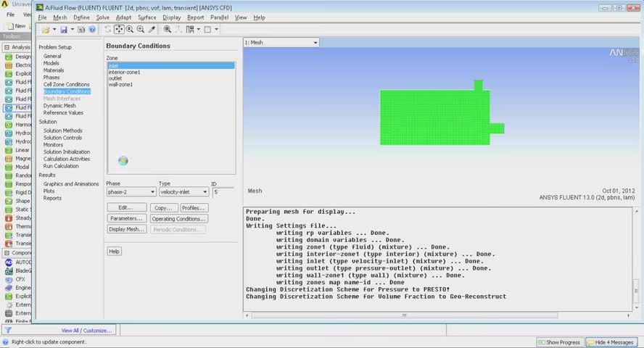Viewport: 644px width, 348px height.
Task: Click View All / Customize link
Action: pos(86,331)
